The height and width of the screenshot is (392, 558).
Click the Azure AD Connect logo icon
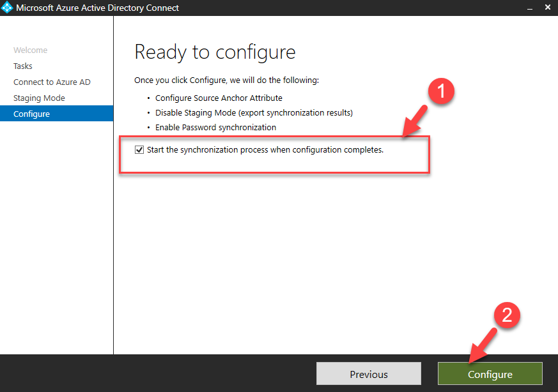[x=7, y=8]
